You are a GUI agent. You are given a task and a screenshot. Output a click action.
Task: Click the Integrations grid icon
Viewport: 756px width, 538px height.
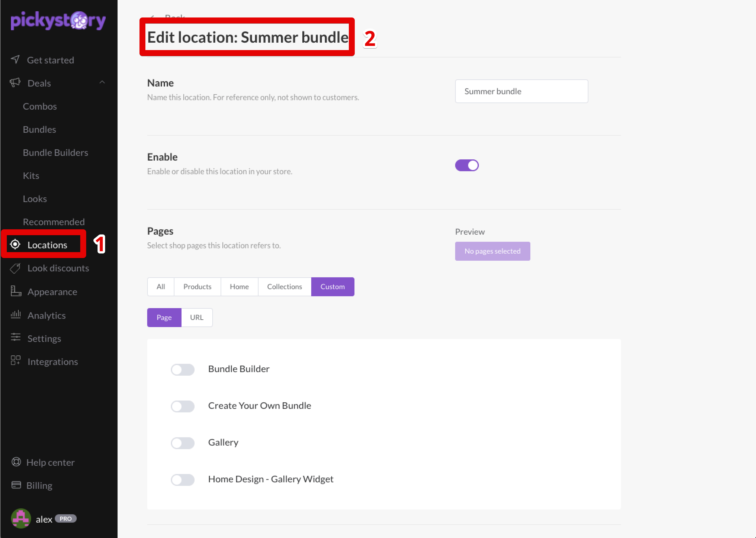(x=16, y=361)
